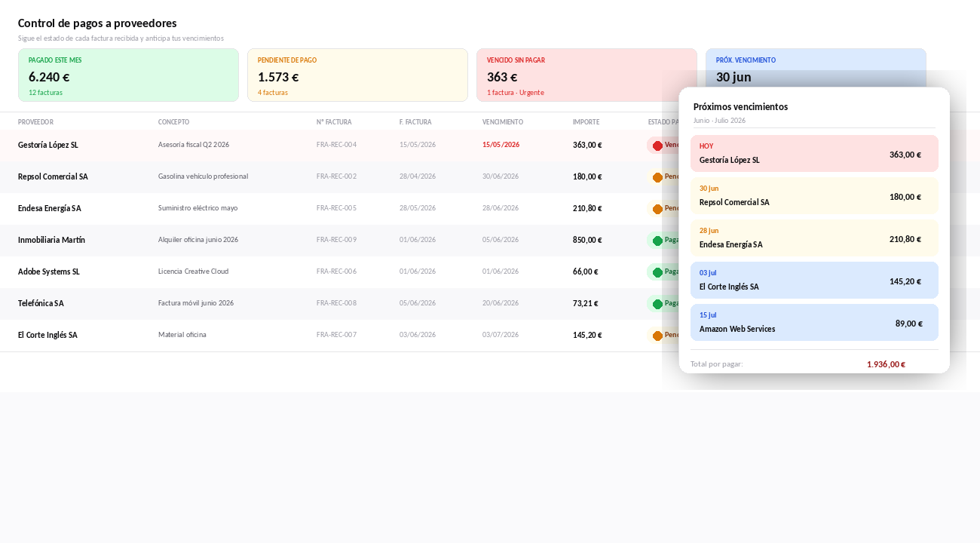The image size is (980, 543).
Task: Click the 1 factura - Urgente label
Action: coord(515,93)
